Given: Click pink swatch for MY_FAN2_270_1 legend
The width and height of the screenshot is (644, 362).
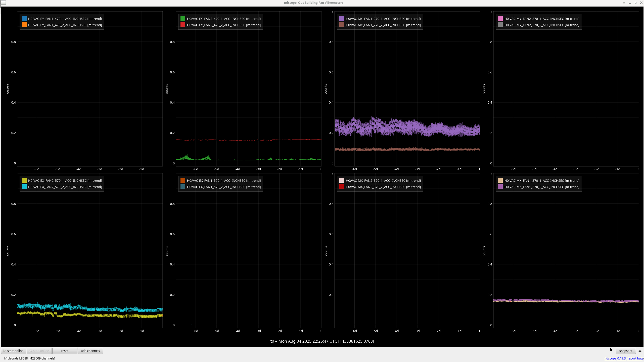Looking at the screenshot, I should coord(500,19).
